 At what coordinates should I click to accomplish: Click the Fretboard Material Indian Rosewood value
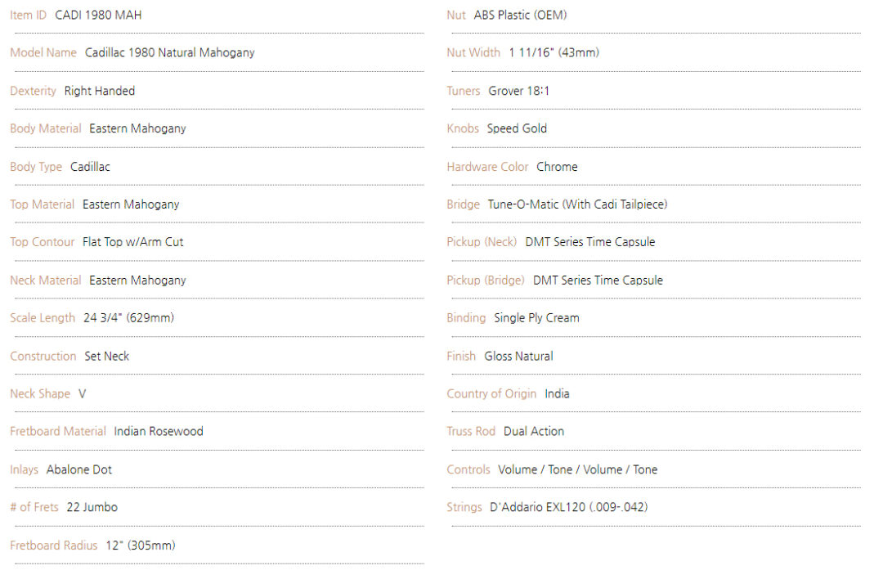(x=159, y=432)
